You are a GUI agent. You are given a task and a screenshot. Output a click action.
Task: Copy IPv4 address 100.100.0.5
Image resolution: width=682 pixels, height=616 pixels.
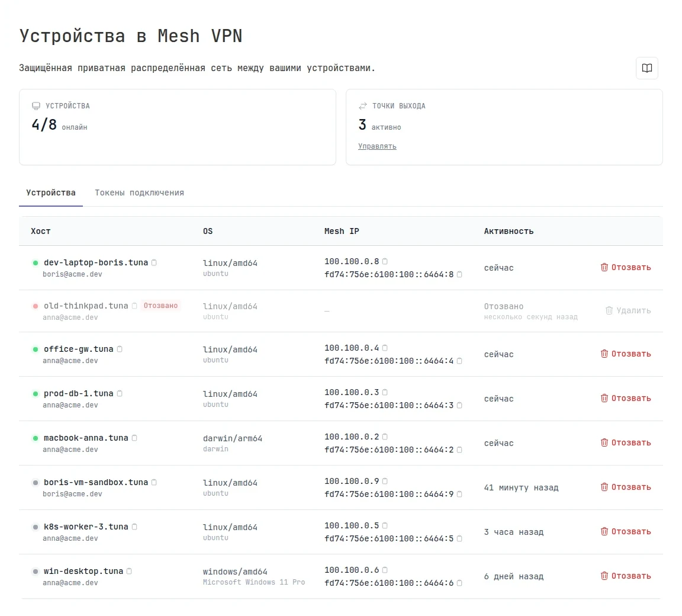(385, 525)
